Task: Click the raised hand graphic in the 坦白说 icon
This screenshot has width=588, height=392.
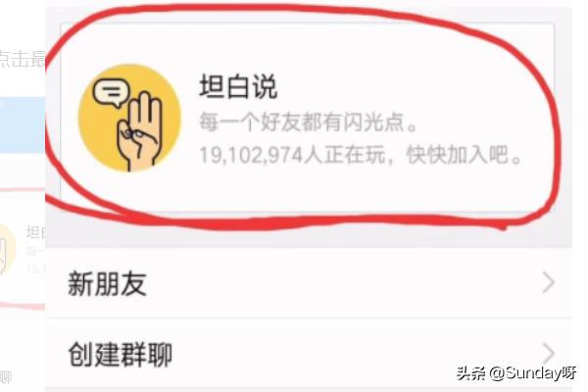Action: (x=139, y=130)
